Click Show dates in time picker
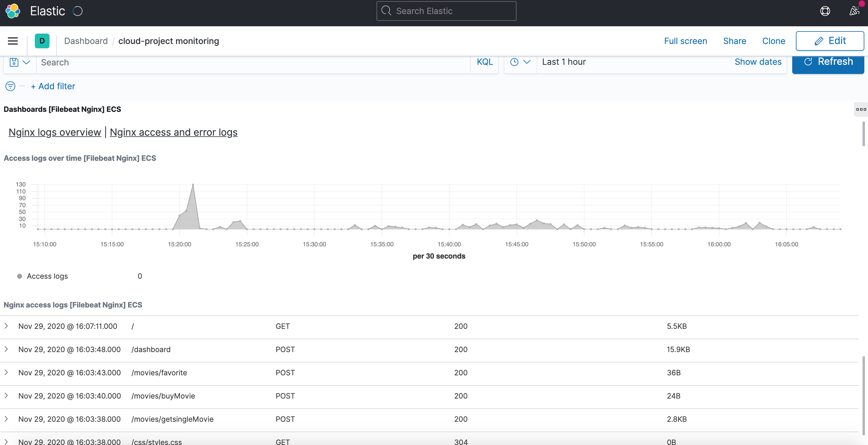The width and height of the screenshot is (868, 445). tap(758, 62)
